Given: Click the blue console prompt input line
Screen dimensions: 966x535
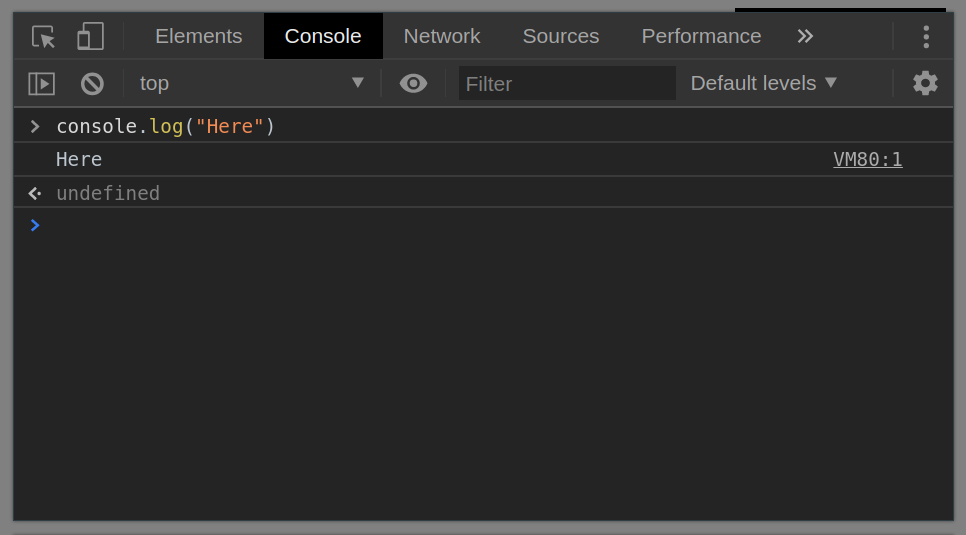Looking at the screenshot, I should tap(483, 225).
